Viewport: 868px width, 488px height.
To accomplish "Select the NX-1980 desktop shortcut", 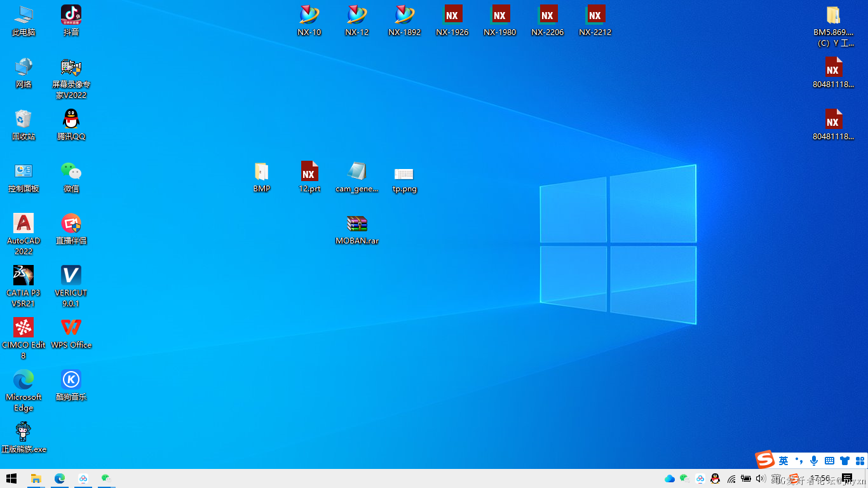I will pyautogui.click(x=500, y=21).
